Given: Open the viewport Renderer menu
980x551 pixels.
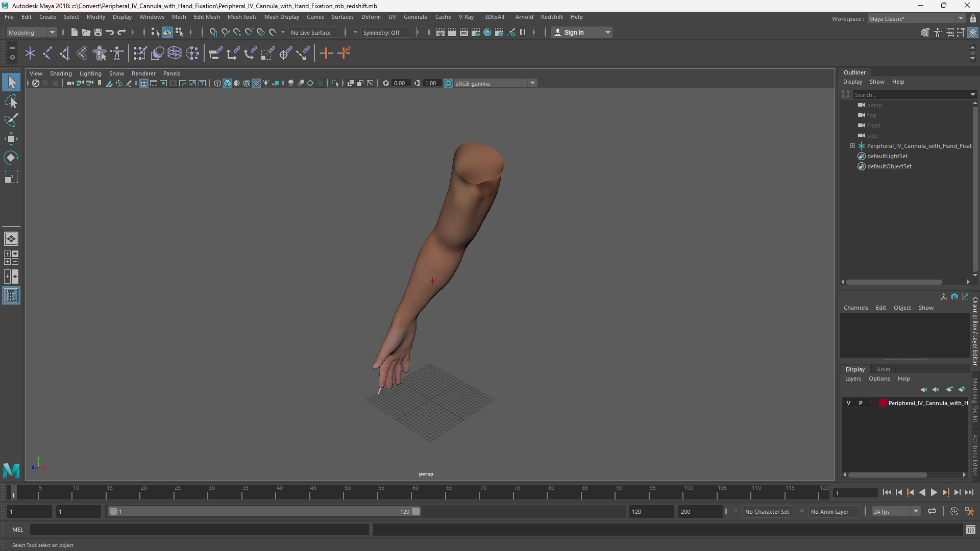Looking at the screenshot, I should 143,73.
